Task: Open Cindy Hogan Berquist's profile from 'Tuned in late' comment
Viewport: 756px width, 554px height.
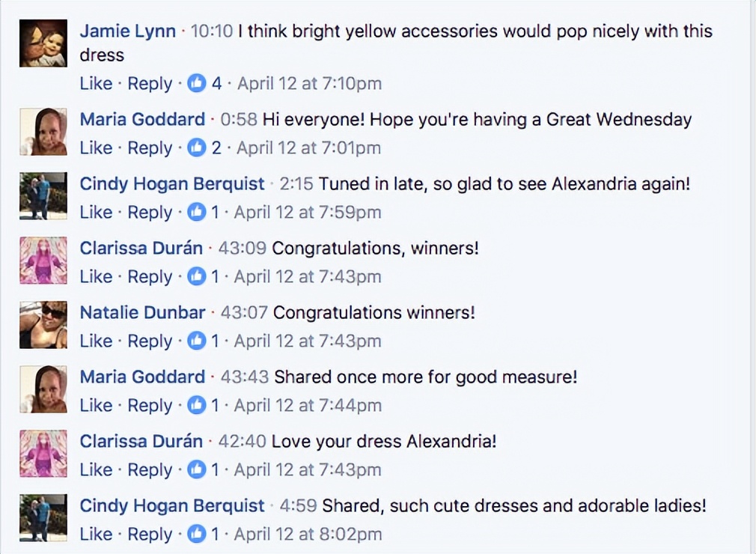Action: [x=172, y=184]
